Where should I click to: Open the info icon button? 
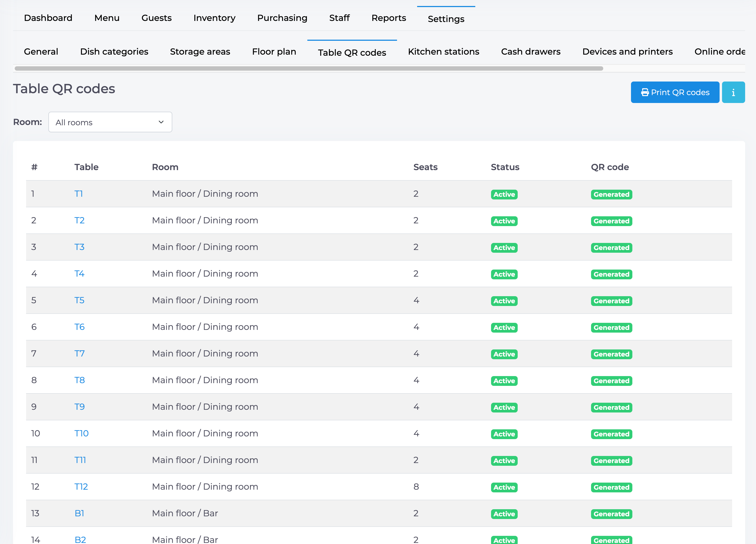(733, 92)
